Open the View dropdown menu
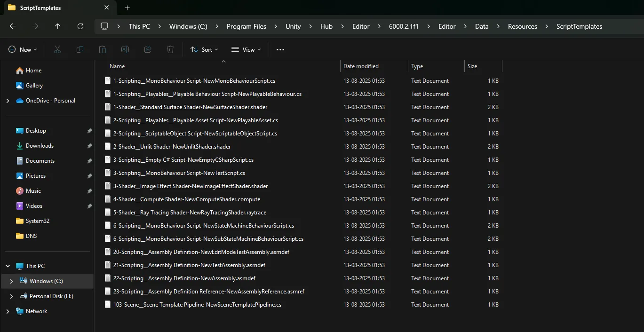The width and height of the screenshot is (644, 332). (x=246, y=49)
